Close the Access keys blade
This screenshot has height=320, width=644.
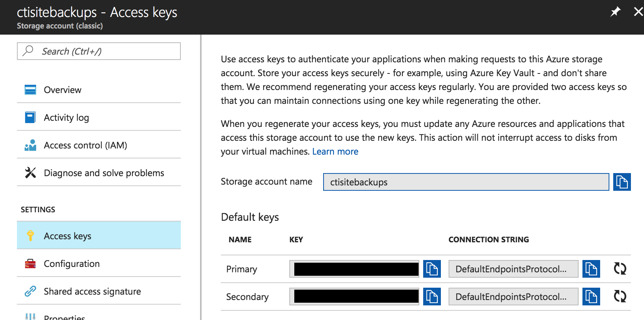click(x=639, y=12)
